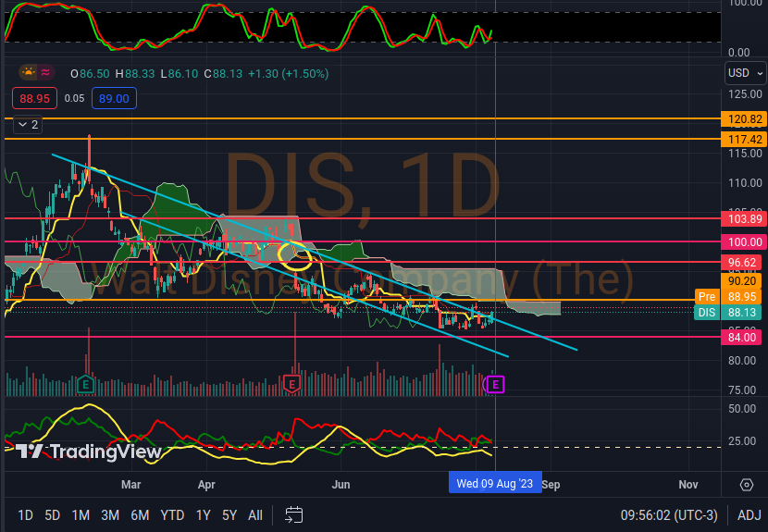This screenshot has width=768, height=532.
Task: Click the 90.20 orange price label
Action: click(741, 280)
